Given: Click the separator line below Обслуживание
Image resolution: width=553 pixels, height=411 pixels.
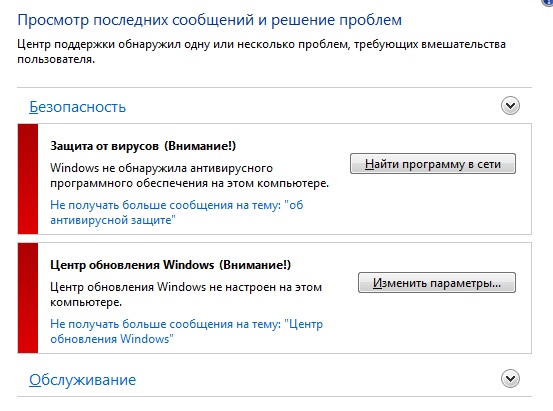Looking at the screenshot, I should [274, 397].
